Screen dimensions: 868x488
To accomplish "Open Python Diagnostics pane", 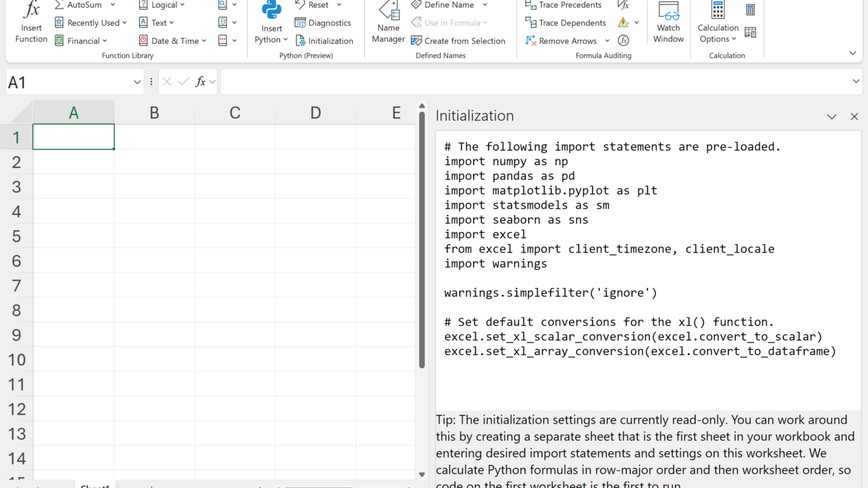I will [x=323, y=23].
